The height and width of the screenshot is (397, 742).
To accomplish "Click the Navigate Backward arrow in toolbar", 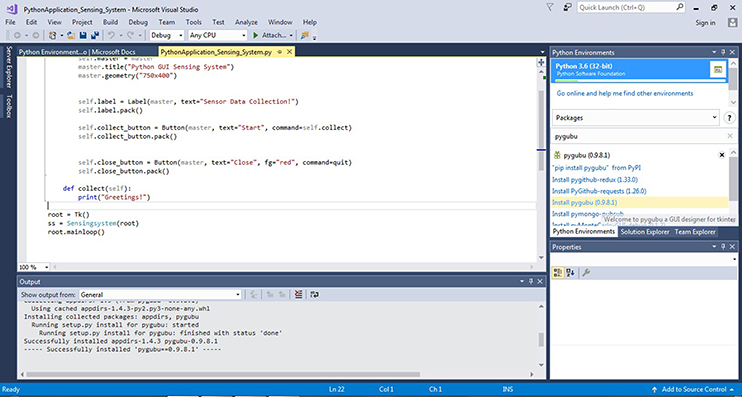I will (x=18, y=35).
